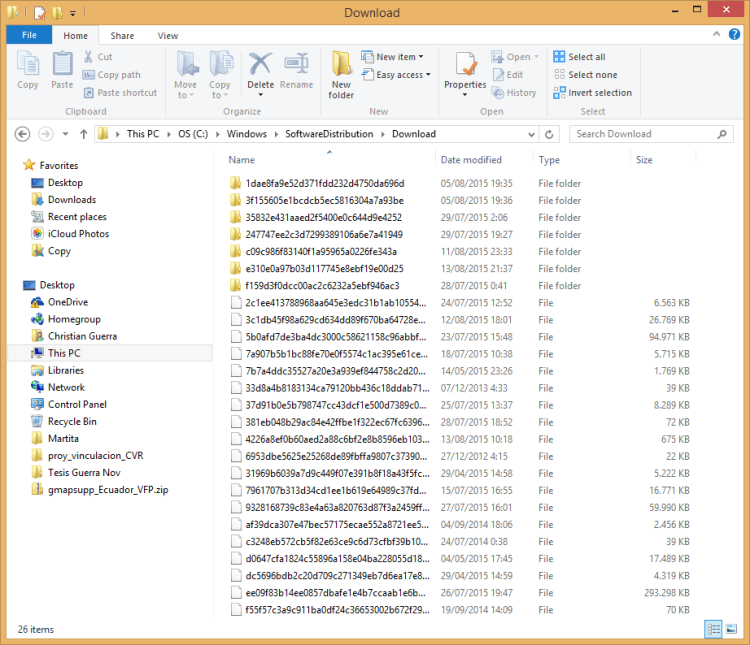Image resolution: width=750 pixels, height=645 pixels.
Task: Create a New folder from ribbon
Action: click(x=341, y=74)
